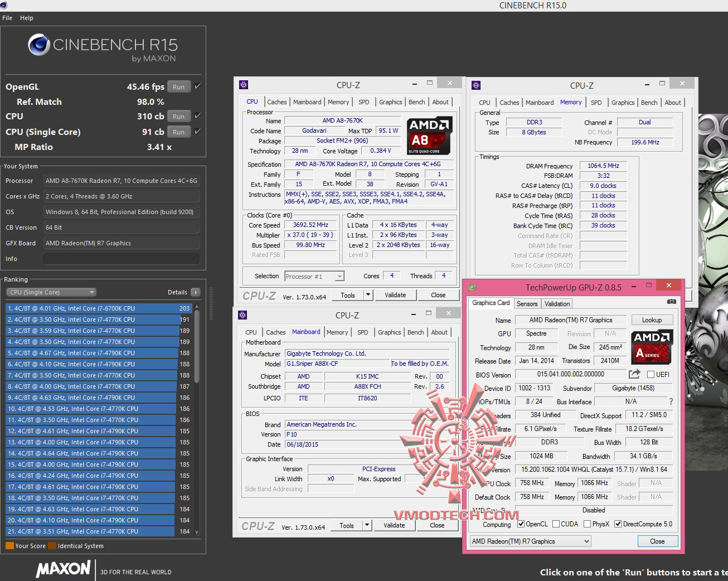
Task: Open the AMD Radeon R7 Graphics card selector
Action: (530, 541)
